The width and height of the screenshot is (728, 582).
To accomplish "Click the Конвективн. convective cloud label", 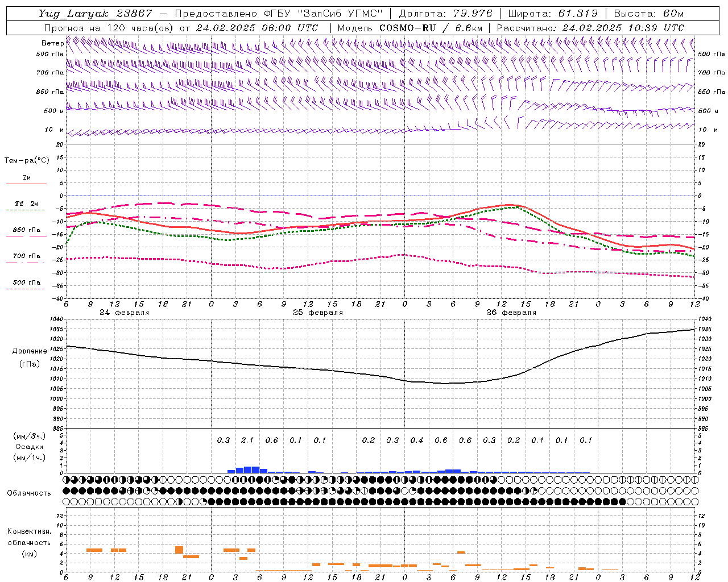I will pos(29,531).
